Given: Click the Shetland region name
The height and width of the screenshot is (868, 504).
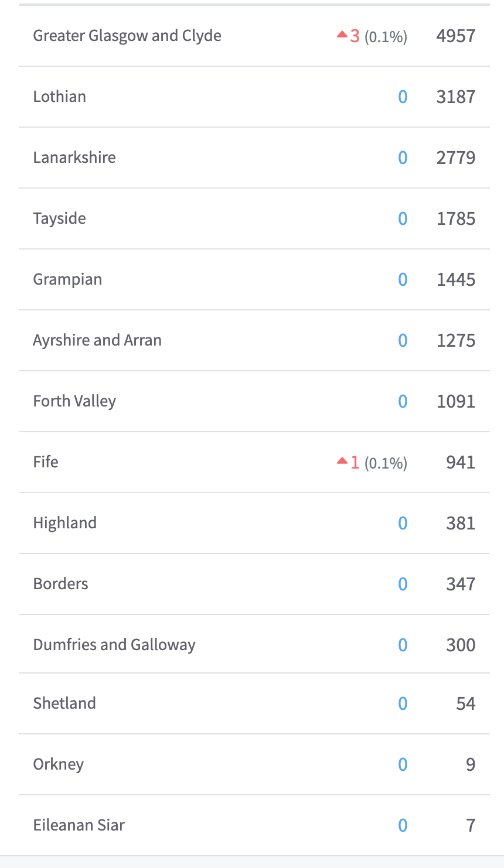Looking at the screenshot, I should point(64,703).
